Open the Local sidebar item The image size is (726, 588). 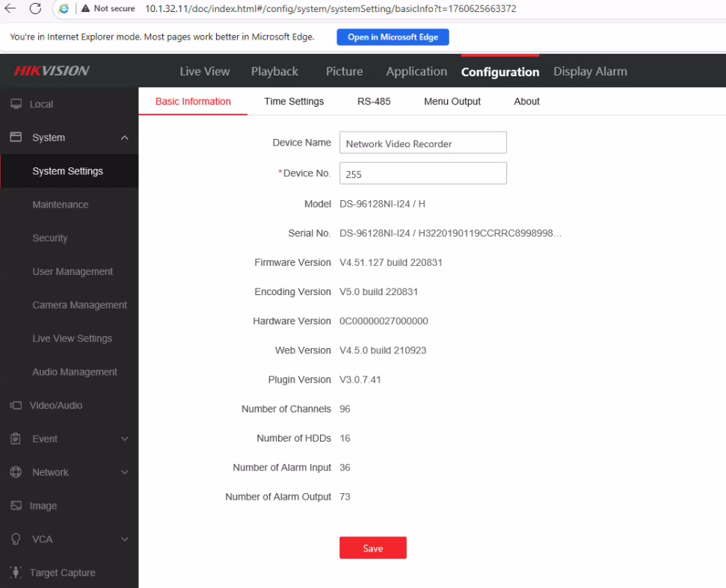coord(70,104)
